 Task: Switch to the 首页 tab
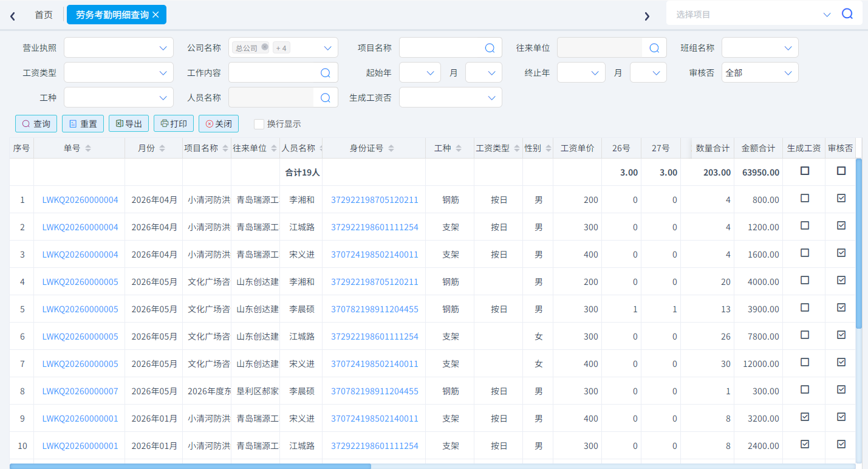(44, 15)
